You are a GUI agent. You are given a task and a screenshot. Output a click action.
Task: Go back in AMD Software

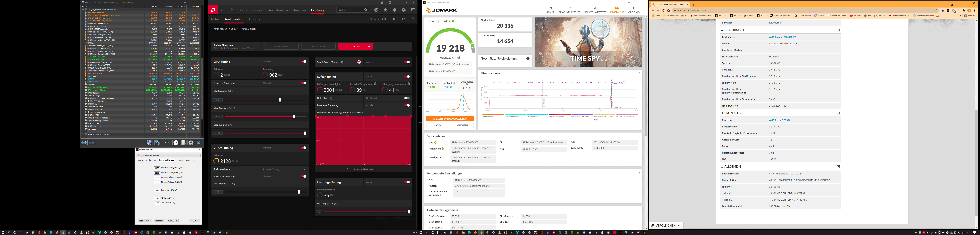(222, 10)
